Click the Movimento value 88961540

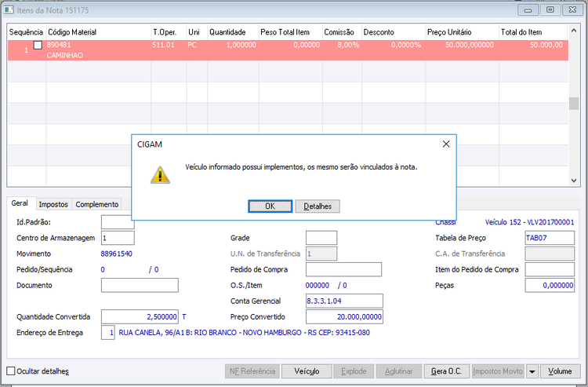pyautogui.click(x=117, y=254)
